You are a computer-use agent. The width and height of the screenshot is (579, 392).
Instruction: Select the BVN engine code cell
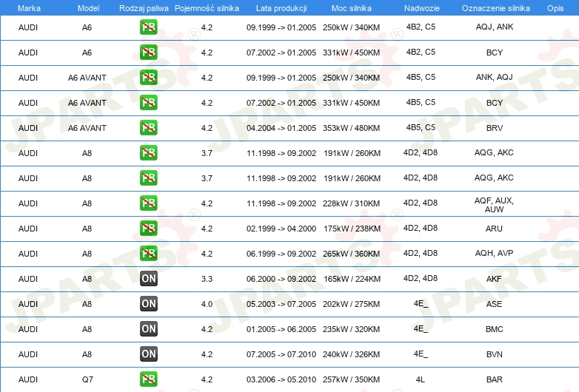click(494, 354)
